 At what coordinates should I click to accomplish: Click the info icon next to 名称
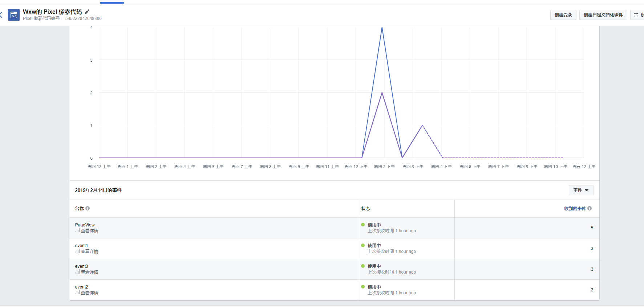88,208
